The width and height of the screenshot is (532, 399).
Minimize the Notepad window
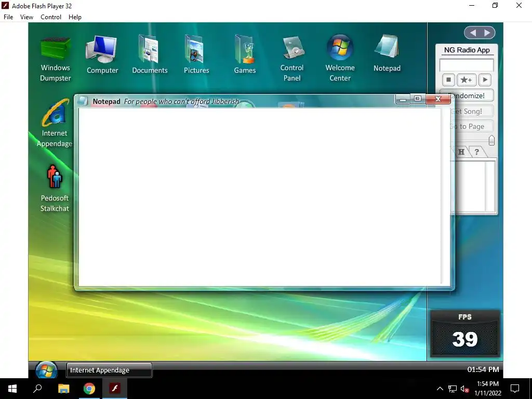tap(403, 99)
